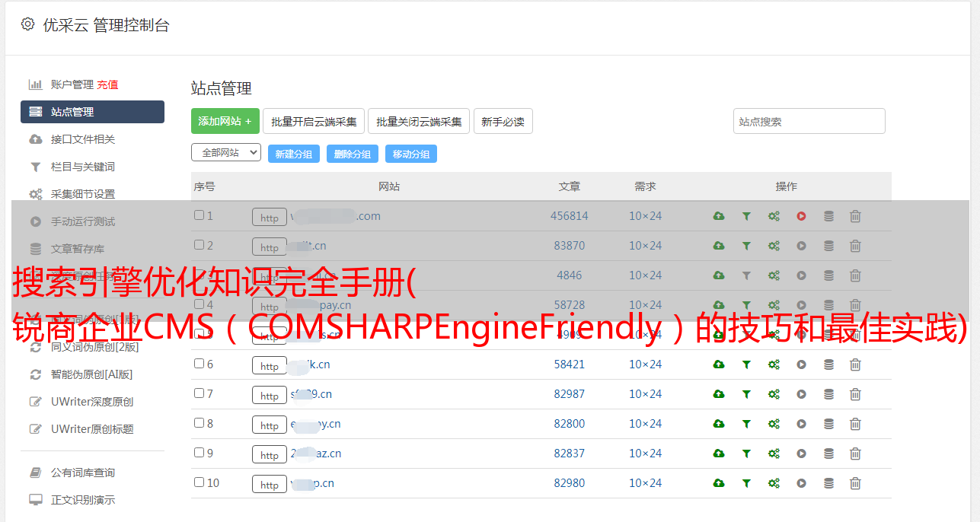Click the filter icon in row 7

(x=746, y=394)
